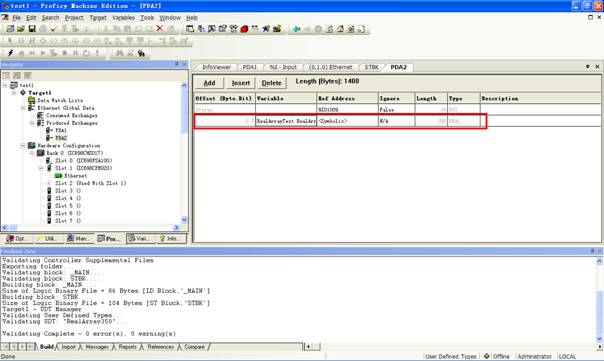
Task: Click the lightning bolt Online icon
Action: 11,53
